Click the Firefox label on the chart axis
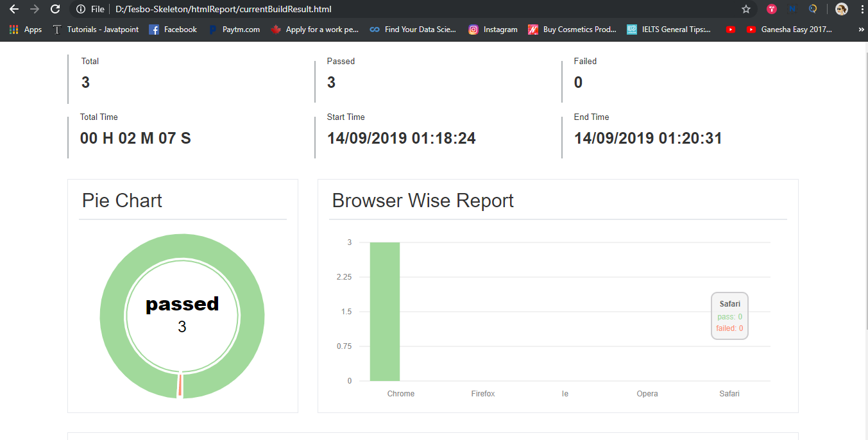 coord(483,393)
